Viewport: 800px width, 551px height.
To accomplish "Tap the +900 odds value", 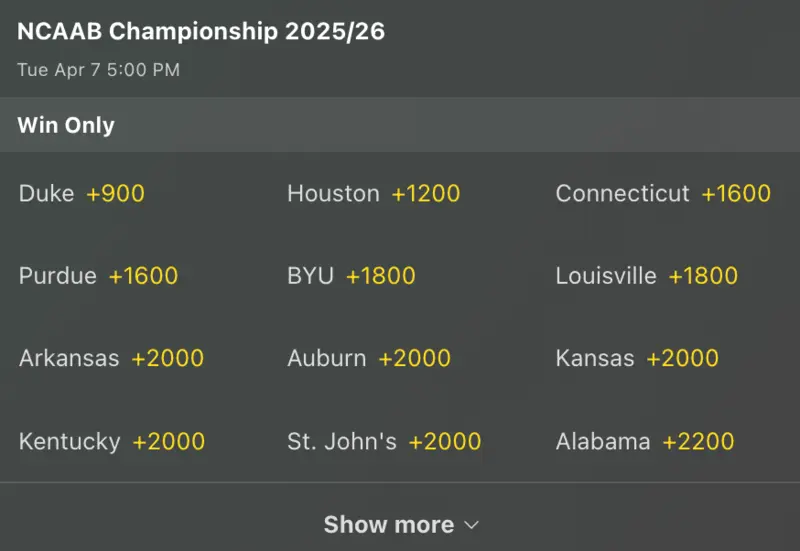I will (x=116, y=194).
